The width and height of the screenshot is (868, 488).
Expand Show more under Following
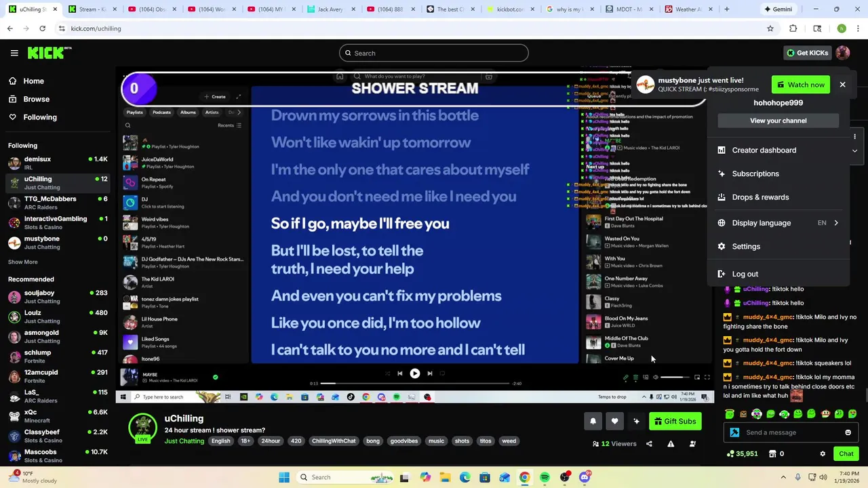[23, 262]
